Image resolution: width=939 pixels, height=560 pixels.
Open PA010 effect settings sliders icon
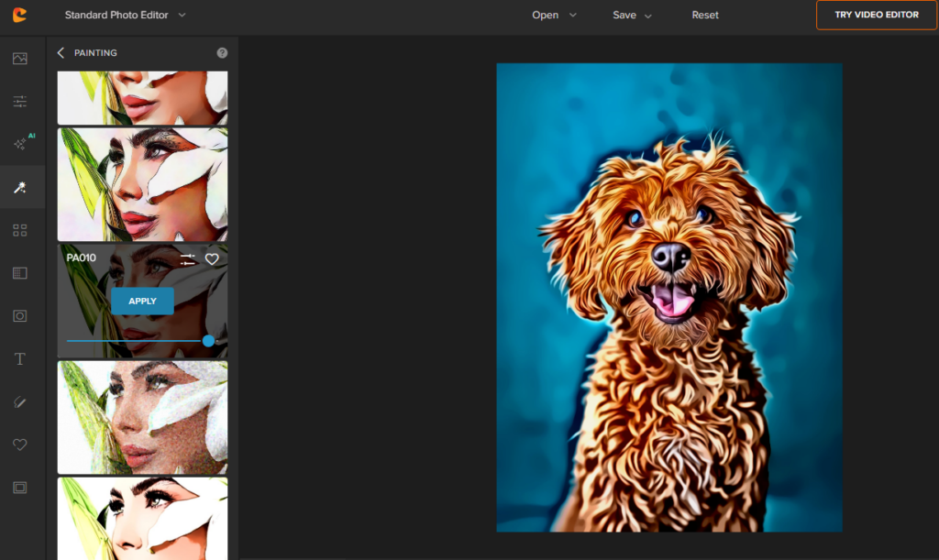[x=187, y=259]
